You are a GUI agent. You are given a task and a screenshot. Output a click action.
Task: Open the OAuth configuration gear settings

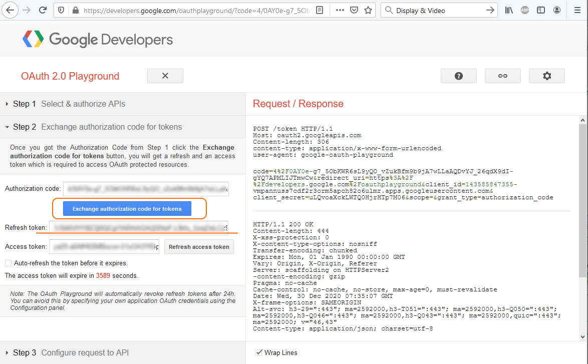546,76
